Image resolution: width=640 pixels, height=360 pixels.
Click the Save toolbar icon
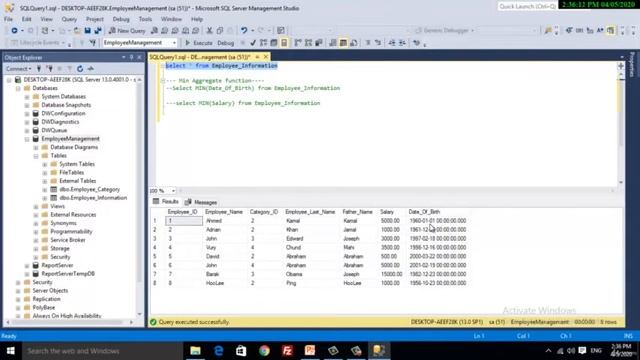87,31
